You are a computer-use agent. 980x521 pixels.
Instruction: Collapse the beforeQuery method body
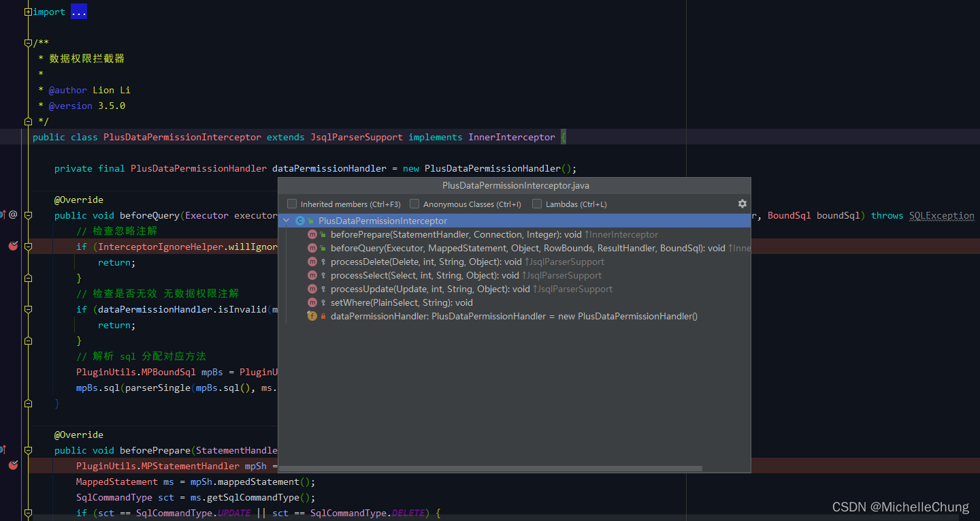28,215
